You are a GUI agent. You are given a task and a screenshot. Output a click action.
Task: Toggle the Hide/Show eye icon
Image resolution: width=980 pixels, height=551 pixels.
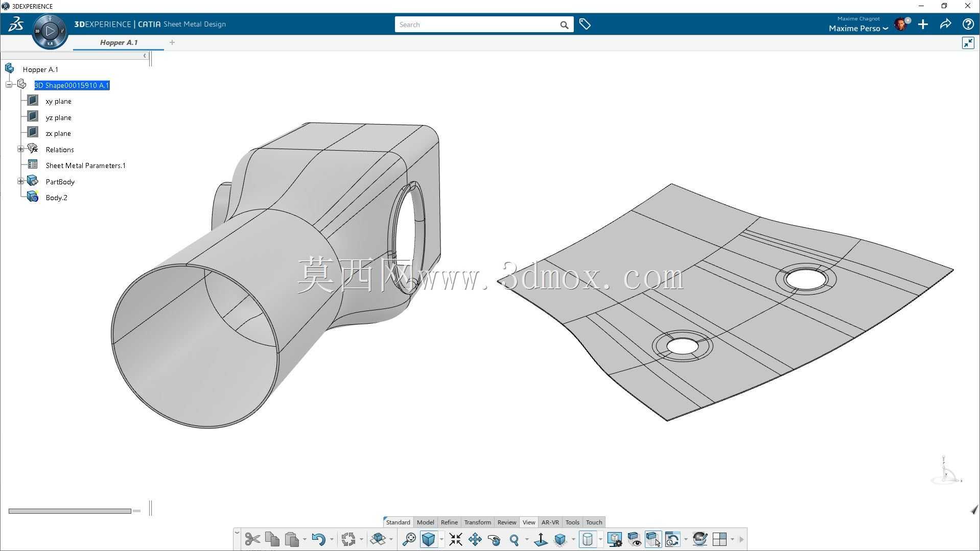pyautogui.click(x=634, y=539)
